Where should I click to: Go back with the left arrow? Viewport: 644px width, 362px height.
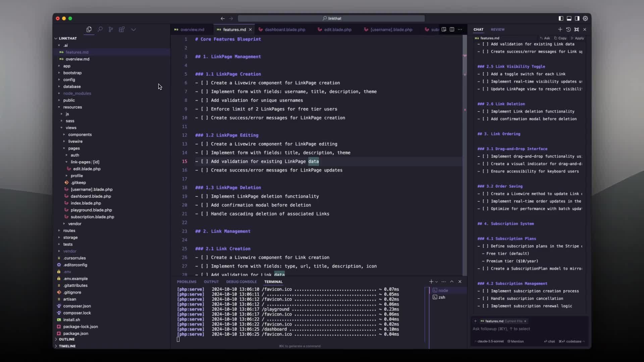click(223, 18)
